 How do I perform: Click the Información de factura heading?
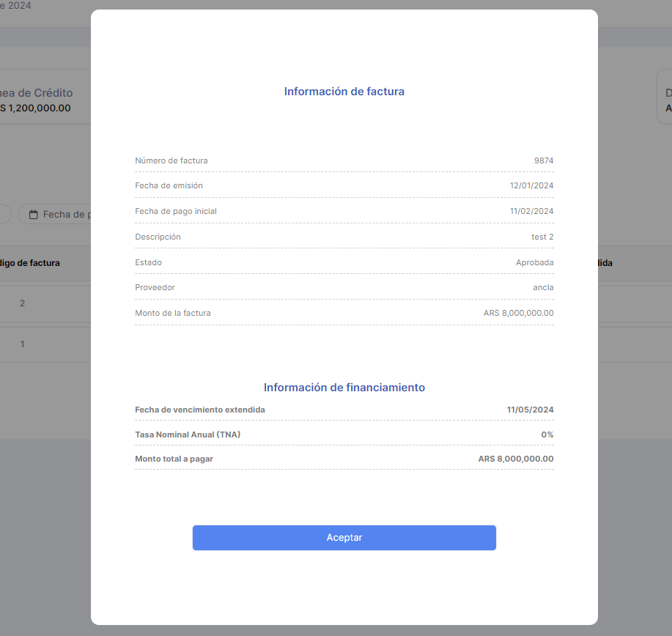click(x=344, y=92)
